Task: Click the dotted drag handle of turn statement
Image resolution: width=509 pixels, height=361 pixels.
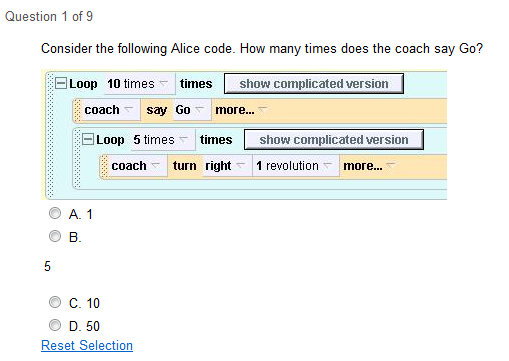Action: click(104, 166)
